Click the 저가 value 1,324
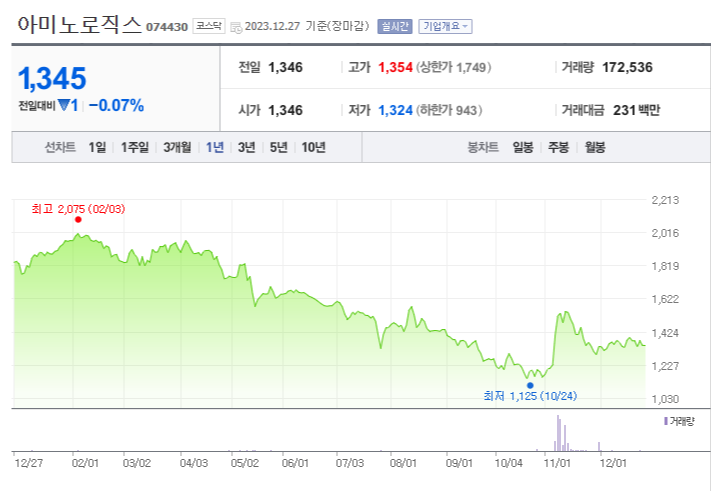Image resolution: width=711 pixels, height=491 pixels. 395,110
